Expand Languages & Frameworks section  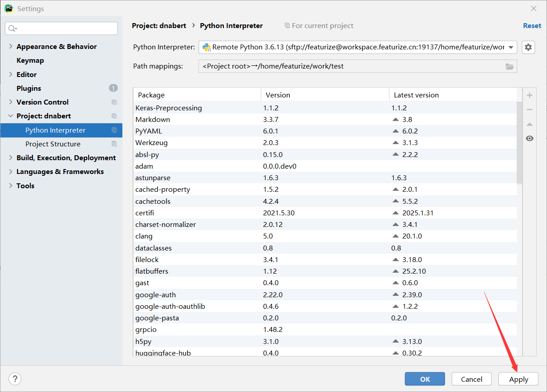coord(11,171)
